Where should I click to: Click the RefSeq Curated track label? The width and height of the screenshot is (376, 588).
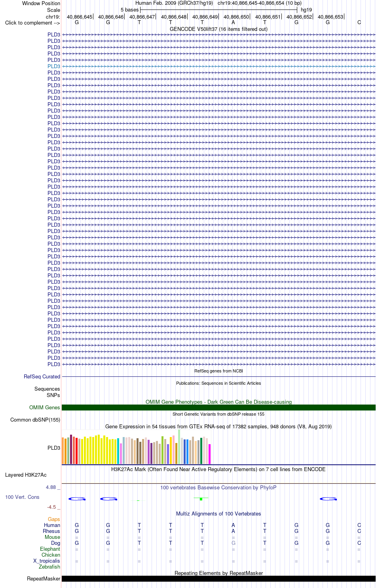42,376
